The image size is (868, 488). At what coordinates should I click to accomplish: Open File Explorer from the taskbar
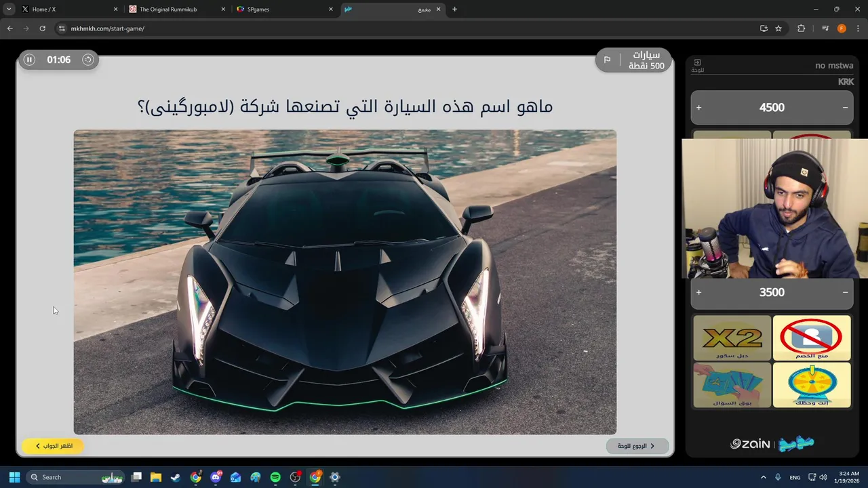[x=156, y=477]
